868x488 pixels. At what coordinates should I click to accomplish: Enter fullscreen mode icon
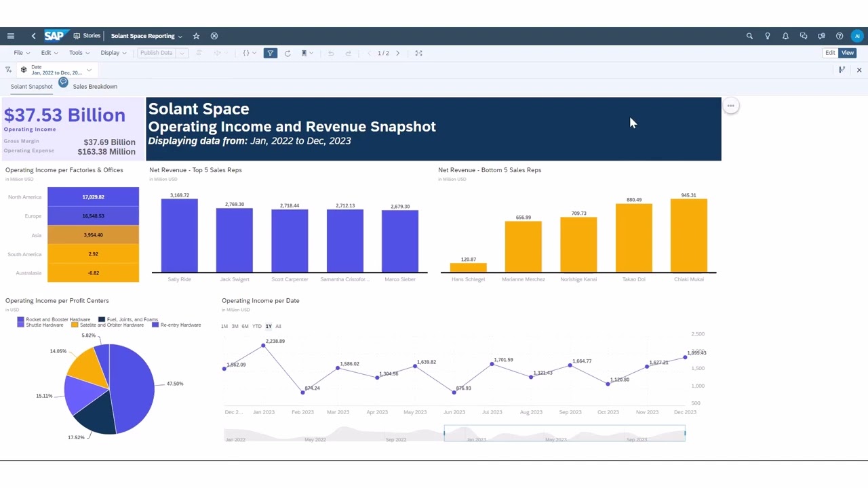click(418, 53)
